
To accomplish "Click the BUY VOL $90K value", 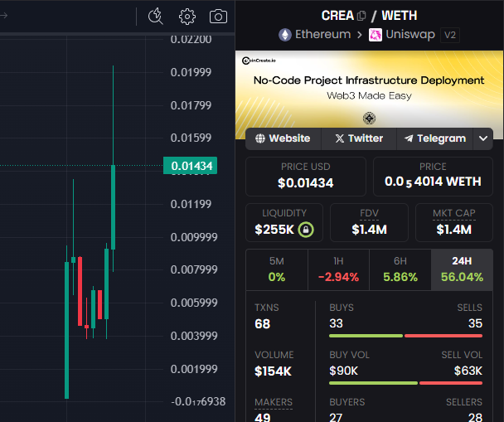I will coord(343,371).
